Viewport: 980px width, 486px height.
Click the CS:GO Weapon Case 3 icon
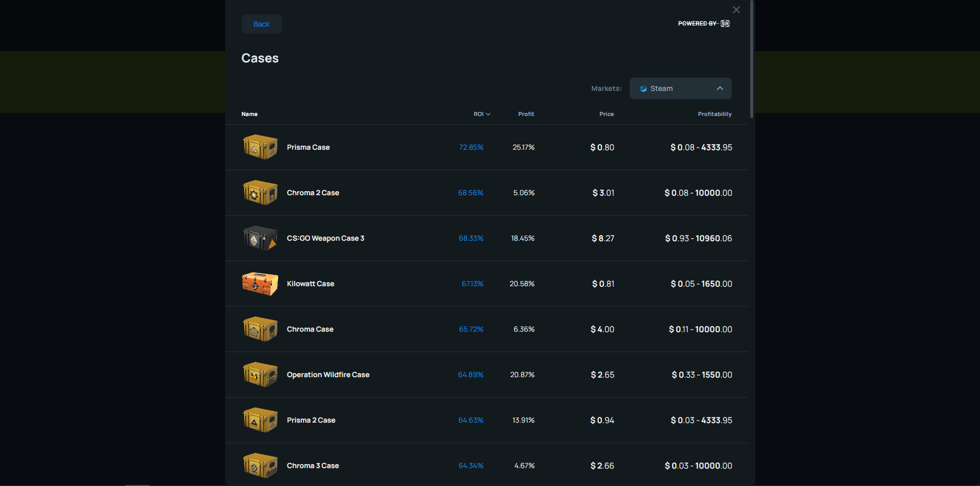[260, 238]
